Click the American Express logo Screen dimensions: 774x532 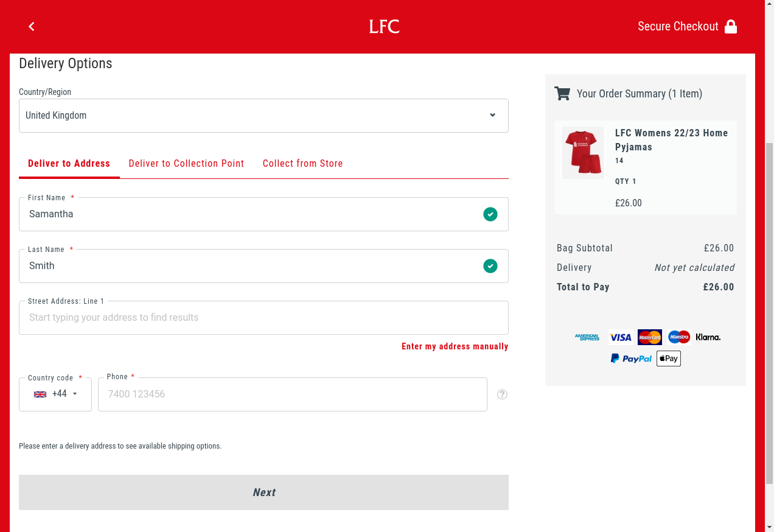(x=587, y=337)
